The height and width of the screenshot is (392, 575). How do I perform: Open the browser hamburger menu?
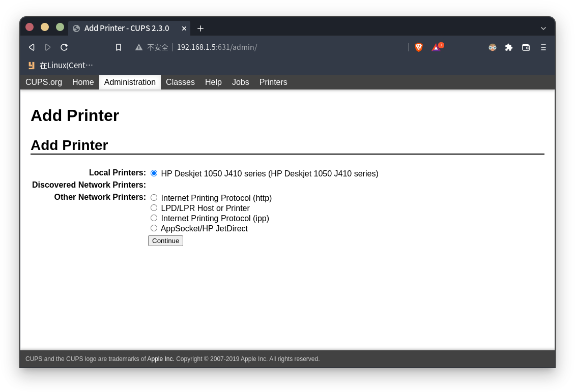coord(543,47)
